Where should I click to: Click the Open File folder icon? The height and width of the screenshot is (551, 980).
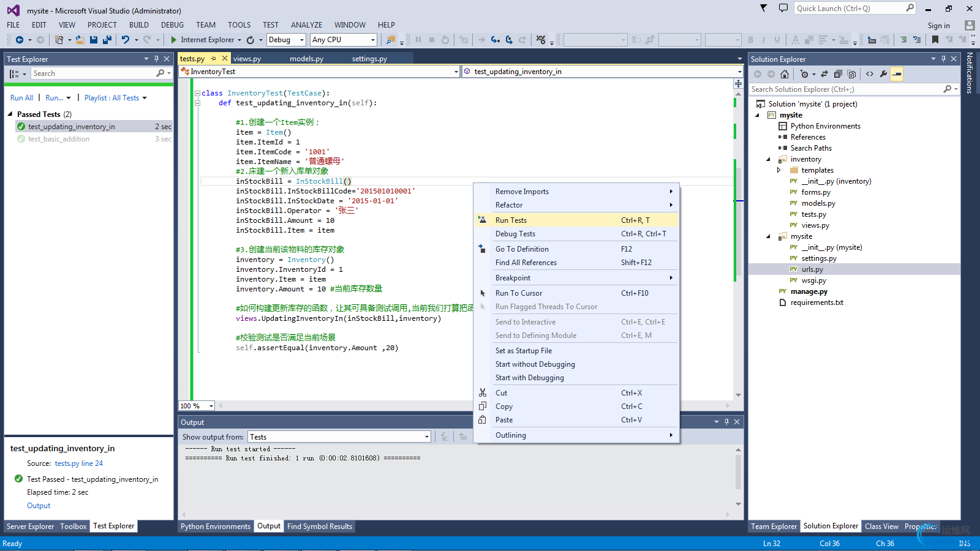[x=80, y=40]
